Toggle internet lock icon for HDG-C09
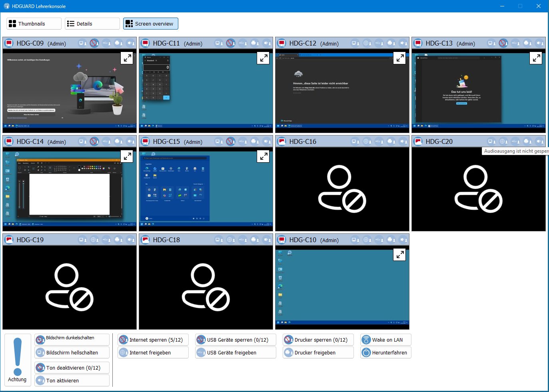Image resolution: width=549 pixels, height=392 pixels. tap(94, 43)
